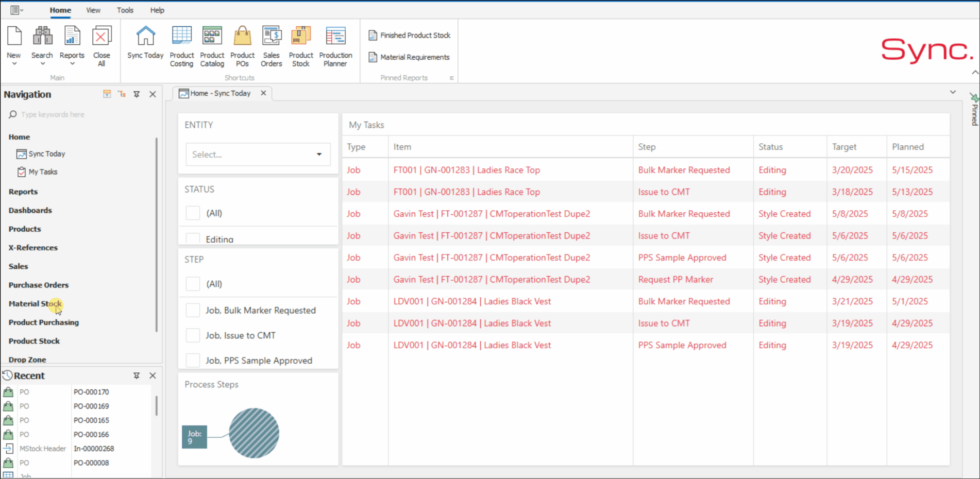Close the Home - Sync Today tab
Image resolution: width=980 pixels, height=479 pixels.
click(263, 93)
